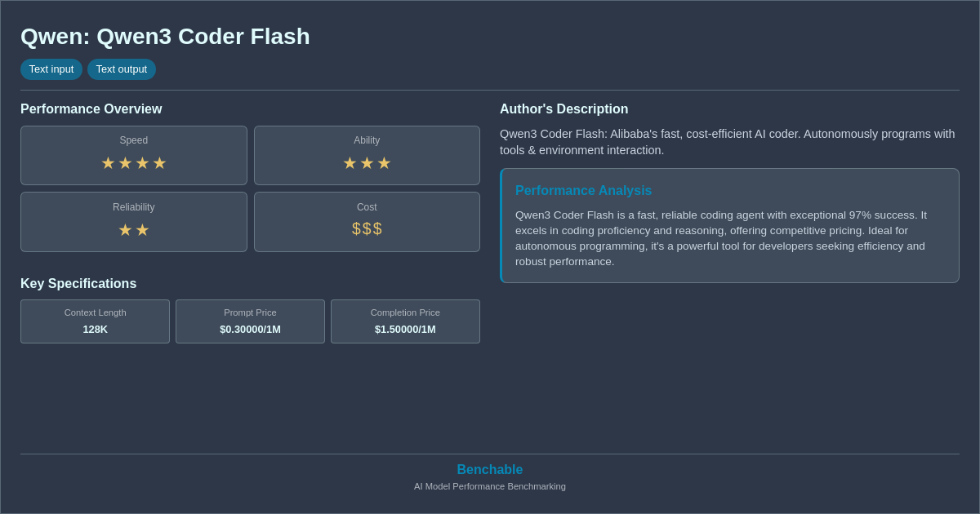Click the third star under Ability

[x=384, y=163]
